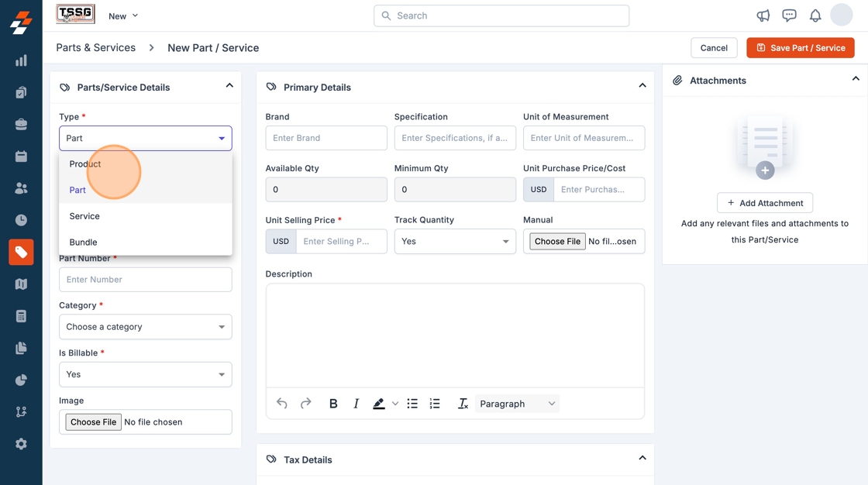Viewport: 868px width, 485px height.
Task: Expand the Choose a category dropdown
Action: pyautogui.click(x=146, y=327)
